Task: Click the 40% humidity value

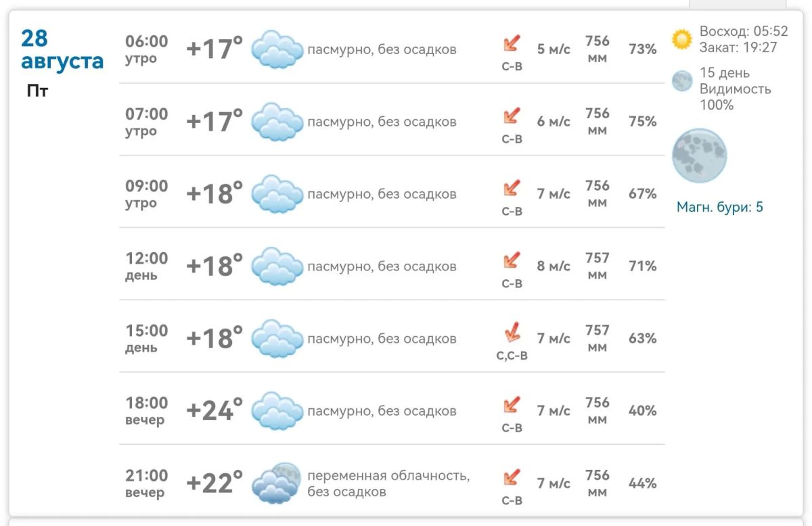Action: point(643,411)
